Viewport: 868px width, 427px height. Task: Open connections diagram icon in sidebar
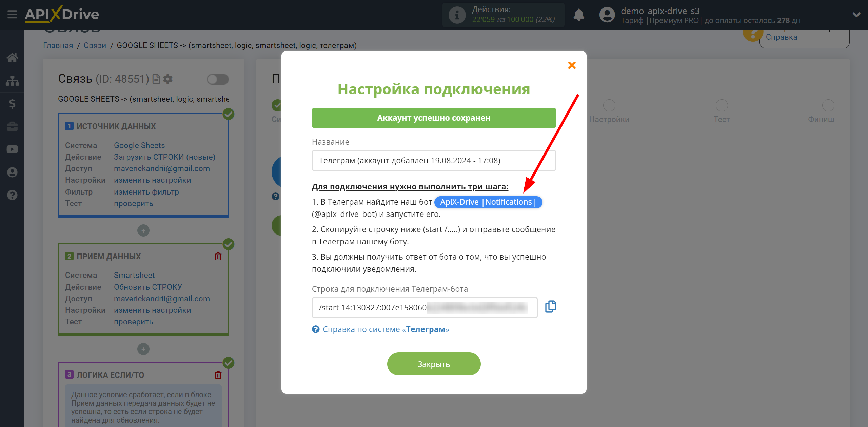[x=12, y=81]
